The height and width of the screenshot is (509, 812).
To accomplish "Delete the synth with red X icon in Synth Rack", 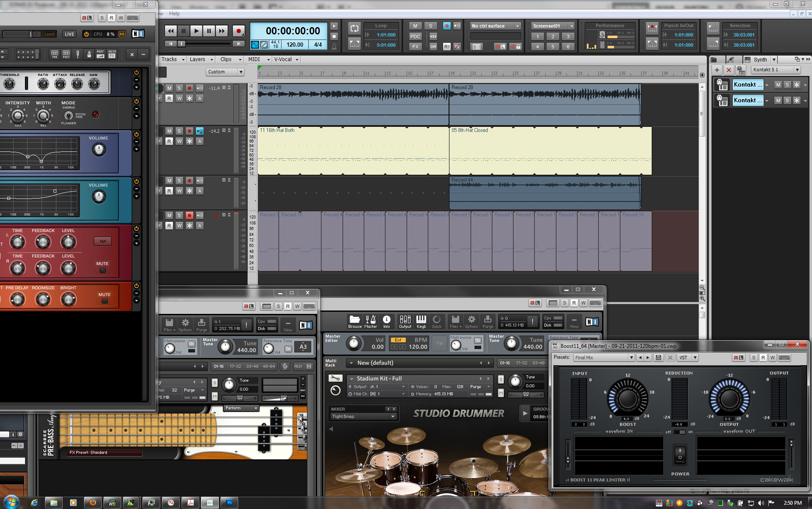I will tap(729, 70).
